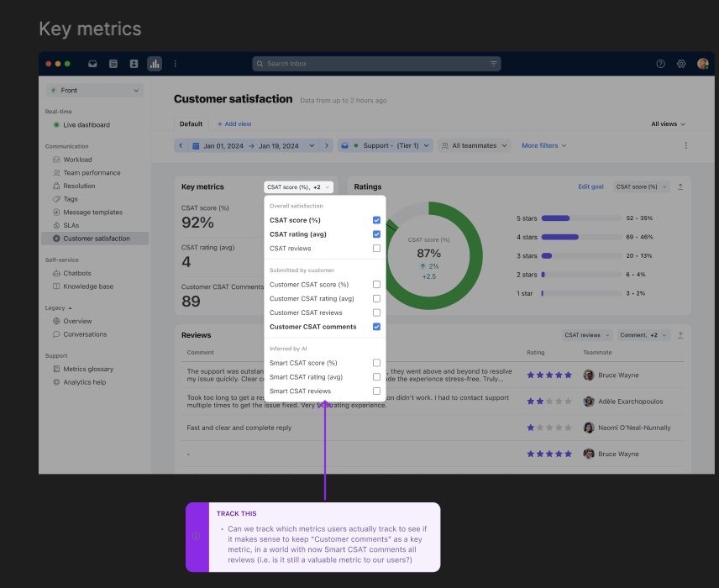Screen dimensions: 719x588
Task: Click the search filter icon
Action: coord(493,64)
